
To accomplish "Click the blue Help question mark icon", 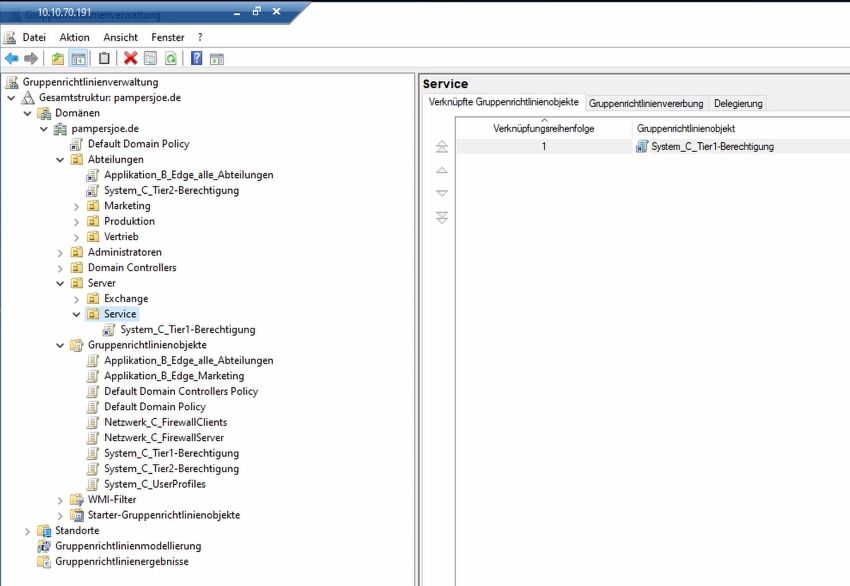I will [x=197, y=58].
